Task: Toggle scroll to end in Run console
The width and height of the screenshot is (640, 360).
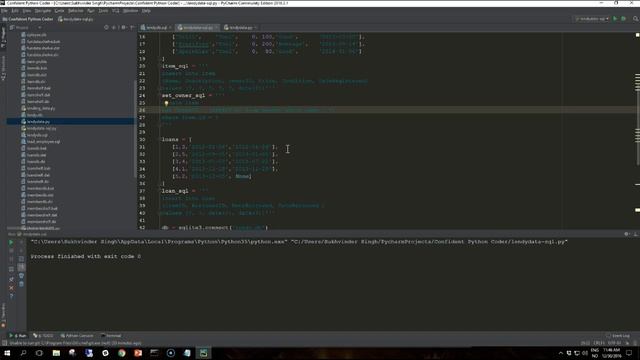Action: pyautogui.click(x=21, y=267)
